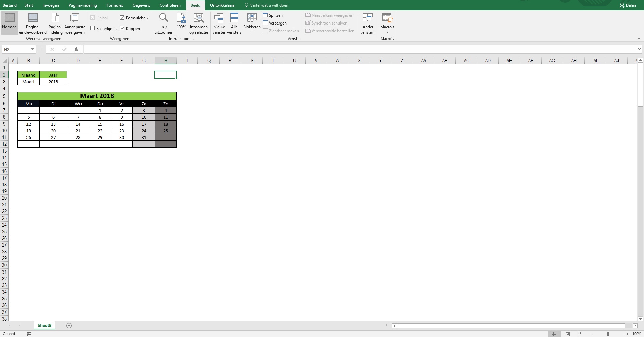Screen dimensions: 644x337
Task: Set zoom to 100% via ribbon button
Action: pyautogui.click(x=181, y=21)
